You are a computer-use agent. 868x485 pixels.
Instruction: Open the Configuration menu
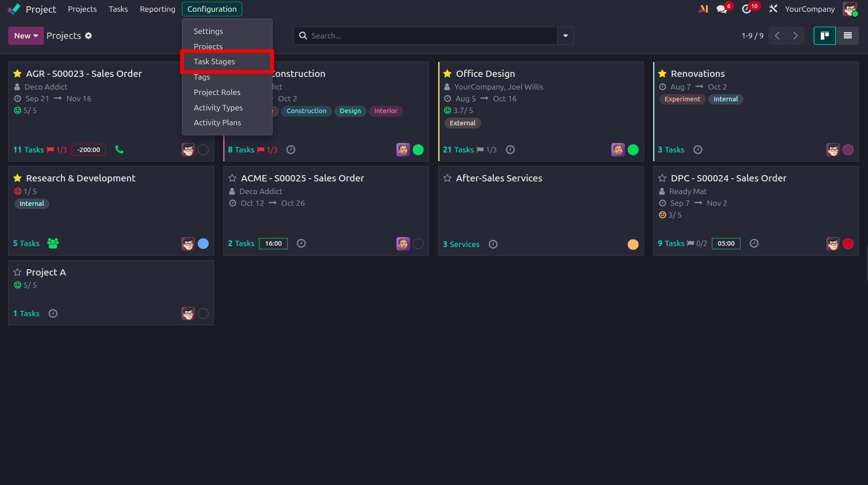point(212,9)
